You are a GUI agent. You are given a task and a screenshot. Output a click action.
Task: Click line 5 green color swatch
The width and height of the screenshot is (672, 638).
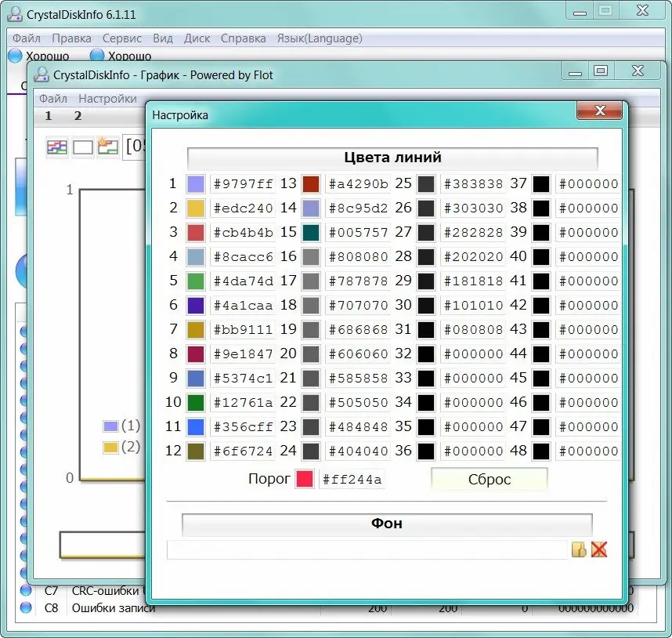pos(196,281)
